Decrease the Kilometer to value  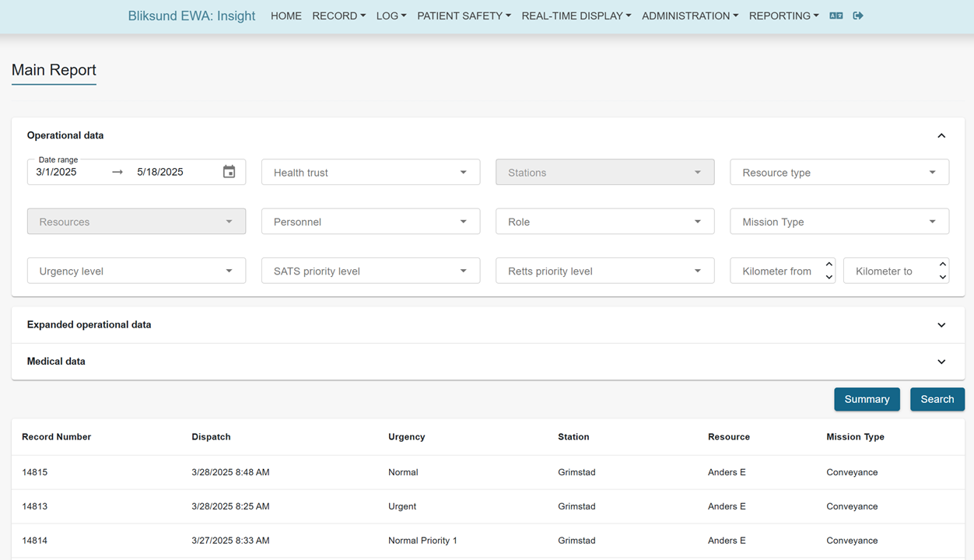tap(943, 277)
